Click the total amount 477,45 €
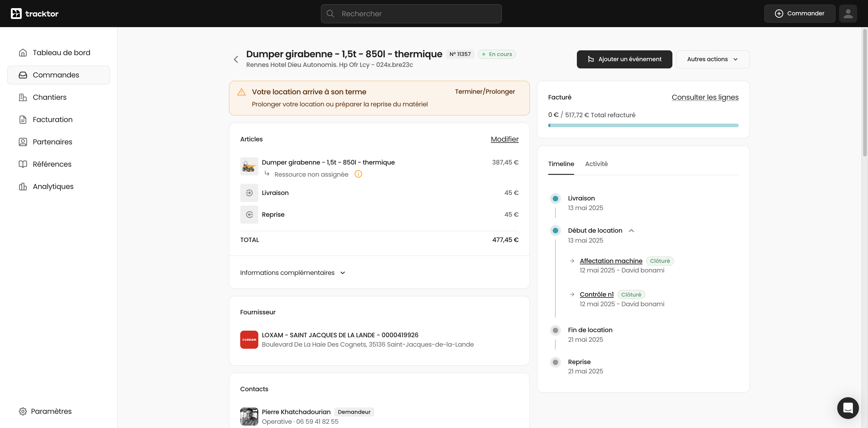The image size is (868, 428). click(505, 240)
